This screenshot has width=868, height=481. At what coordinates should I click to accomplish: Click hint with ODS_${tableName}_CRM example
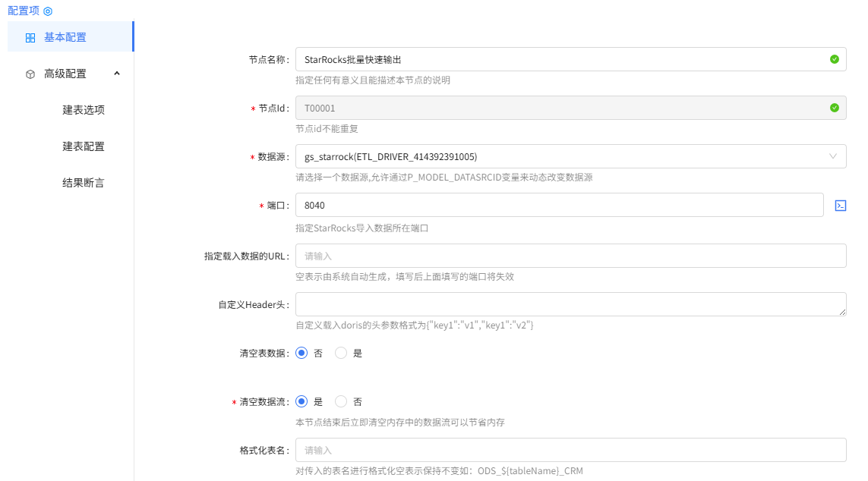pyautogui.click(x=439, y=471)
